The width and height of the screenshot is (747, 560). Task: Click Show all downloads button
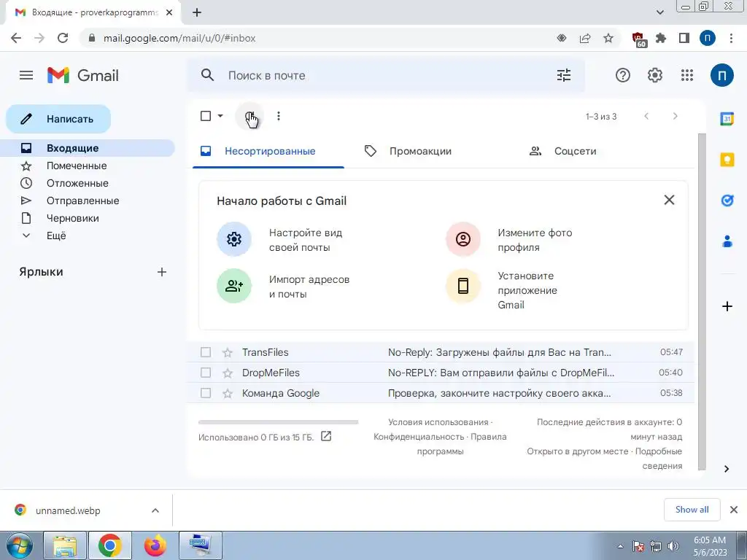point(692,510)
